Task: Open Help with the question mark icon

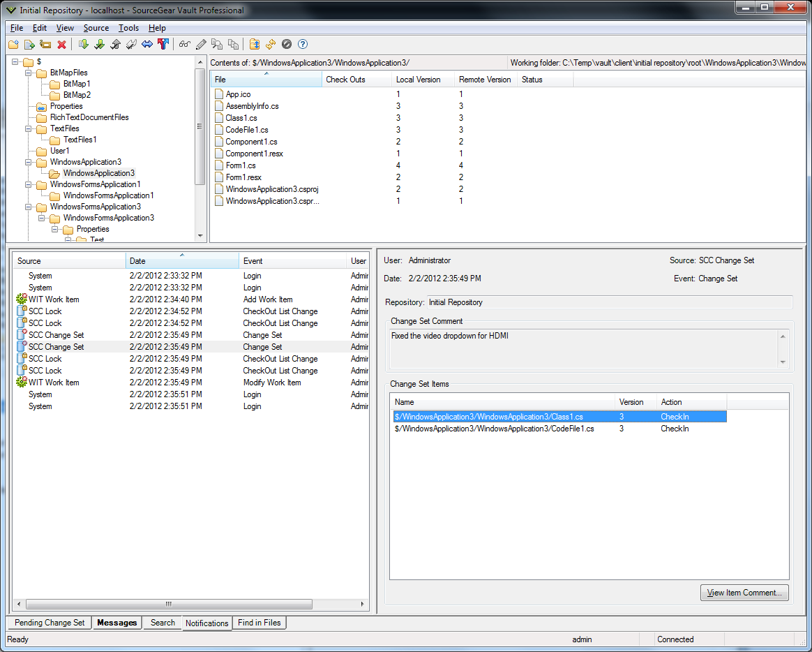Action: (x=303, y=45)
